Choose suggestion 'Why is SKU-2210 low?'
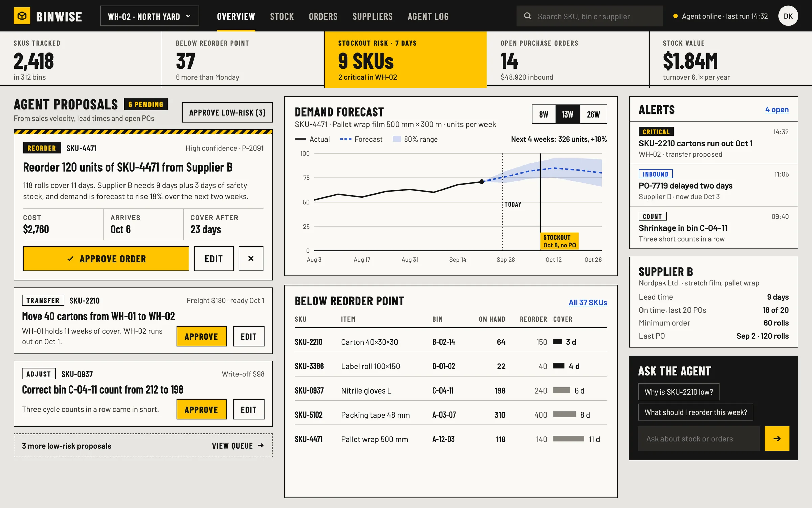 click(679, 392)
